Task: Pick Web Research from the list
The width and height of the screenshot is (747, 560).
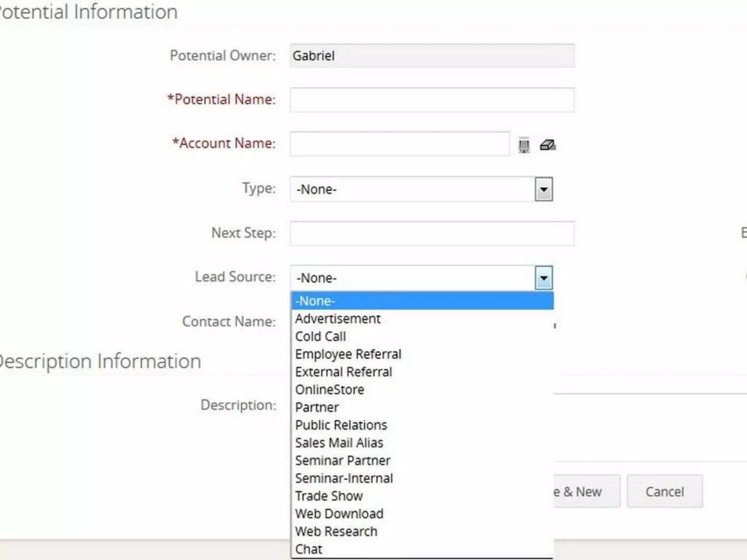Action: (x=336, y=532)
